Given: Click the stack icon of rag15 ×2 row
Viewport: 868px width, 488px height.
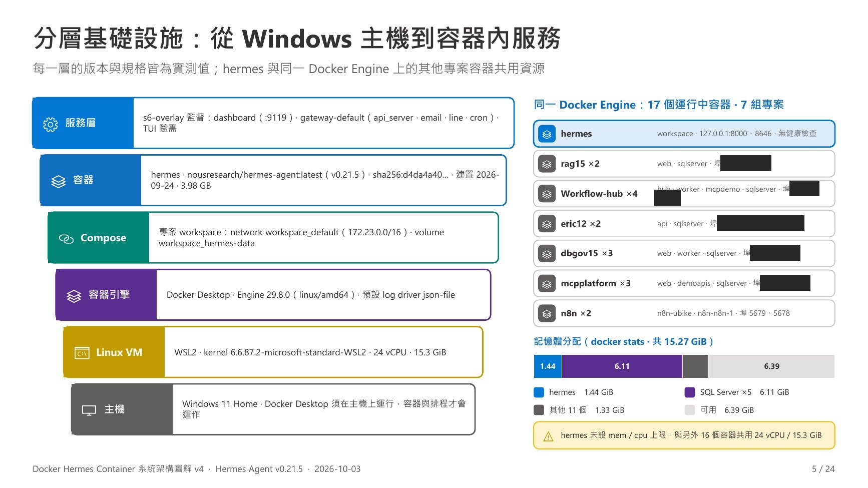Looking at the screenshot, I should (547, 164).
